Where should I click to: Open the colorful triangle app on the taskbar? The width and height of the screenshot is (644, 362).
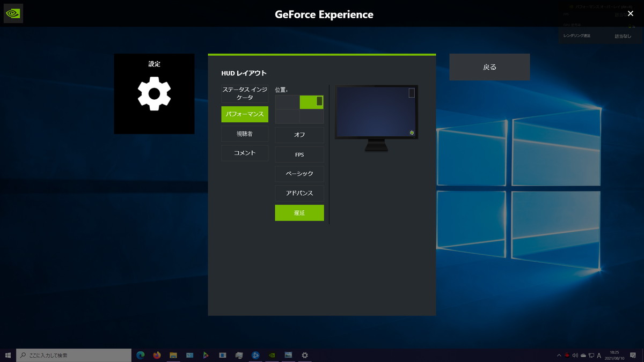point(206,355)
